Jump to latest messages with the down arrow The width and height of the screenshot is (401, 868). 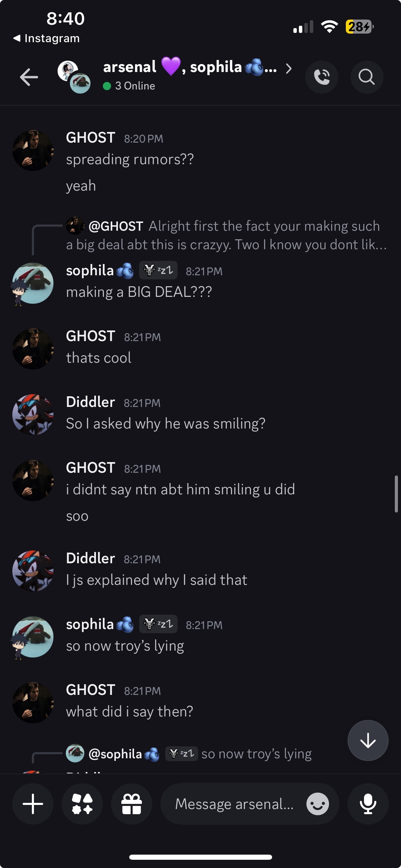pos(368,740)
